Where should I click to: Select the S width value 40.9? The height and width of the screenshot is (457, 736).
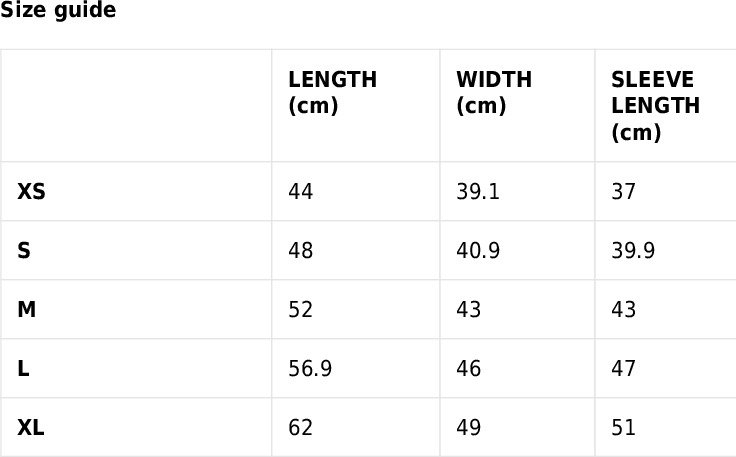tap(478, 251)
